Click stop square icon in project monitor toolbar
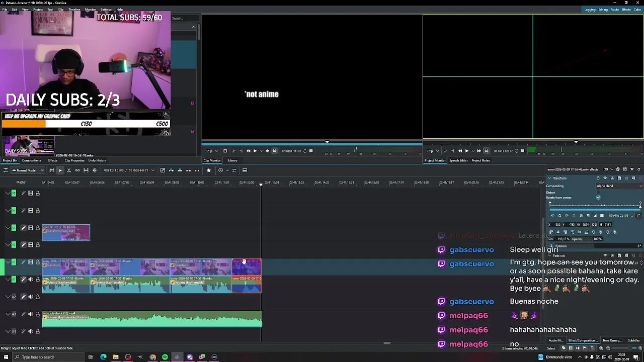Viewport: 644px width, 362px height. tap(522, 151)
